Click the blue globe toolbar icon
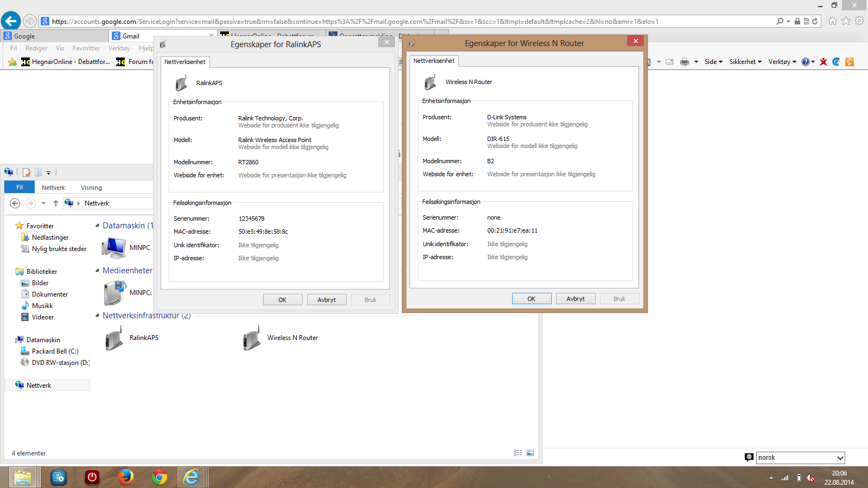 coord(837,62)
